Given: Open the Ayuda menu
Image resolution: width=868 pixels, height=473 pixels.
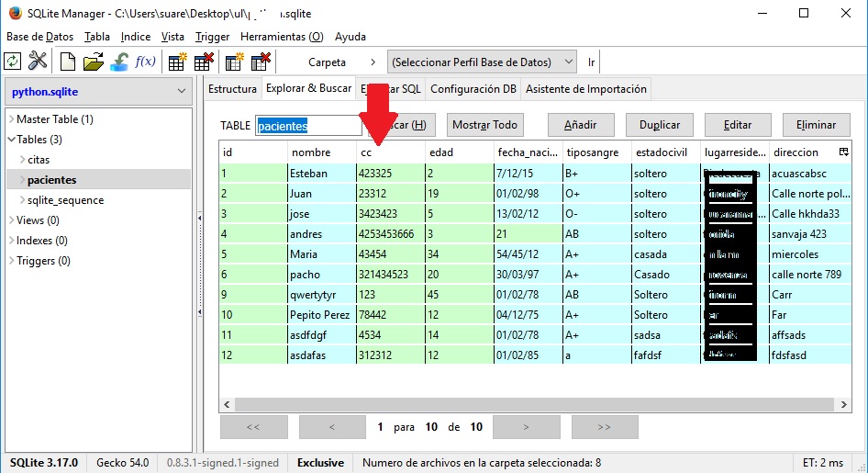Looking at the screenshot, I should 351,37.
